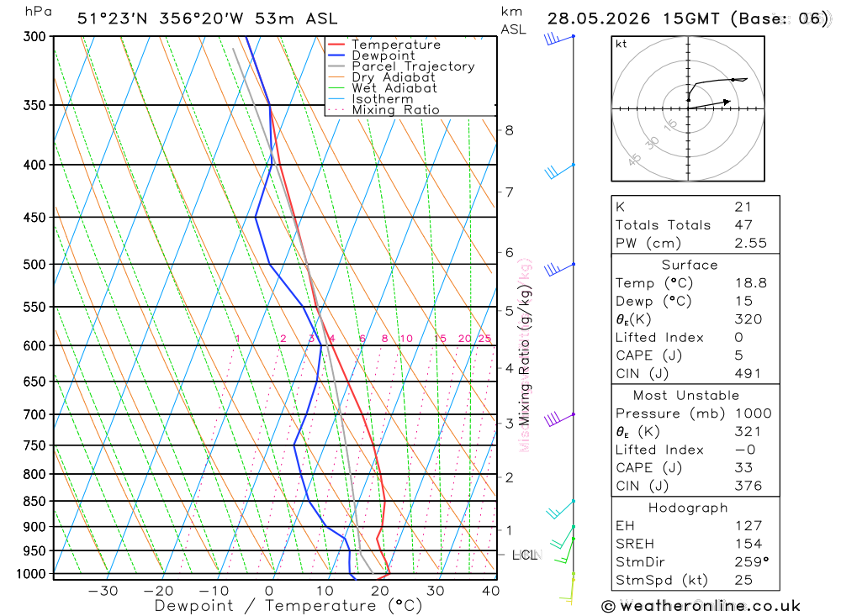
Task: Click the 45 ring label in hodograph
Action: pyautogui.click(x=634, y=160)
